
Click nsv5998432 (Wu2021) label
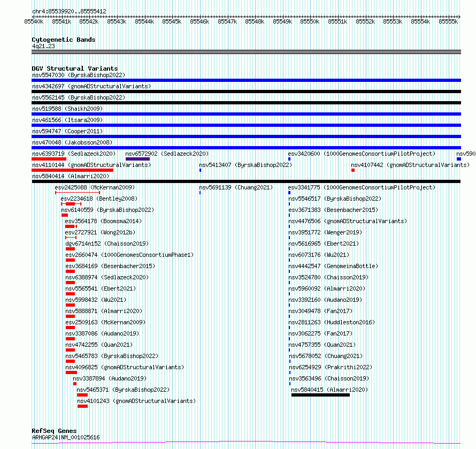96,300
